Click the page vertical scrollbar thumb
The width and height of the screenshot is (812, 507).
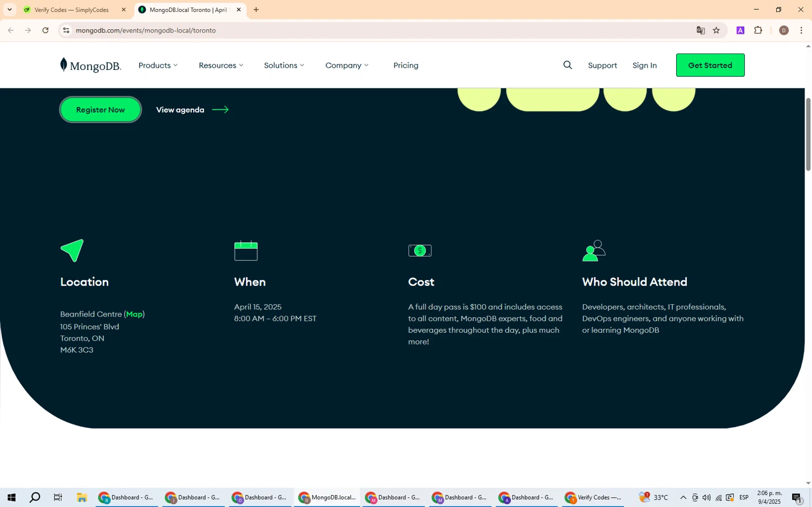click(x=808, y=134)
